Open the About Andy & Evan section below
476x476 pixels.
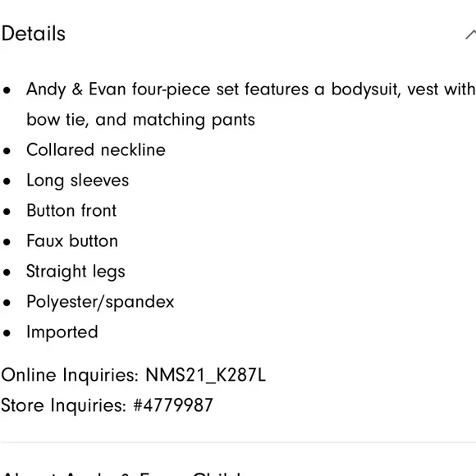click(121, 473)
